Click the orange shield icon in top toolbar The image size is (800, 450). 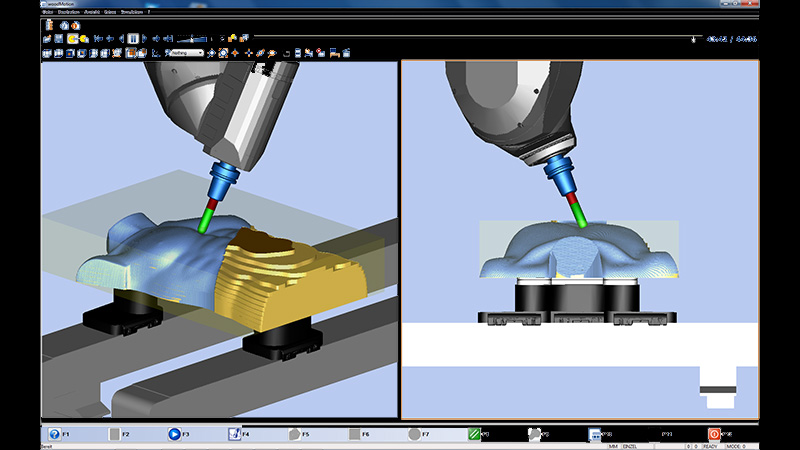tap(76, 26)
